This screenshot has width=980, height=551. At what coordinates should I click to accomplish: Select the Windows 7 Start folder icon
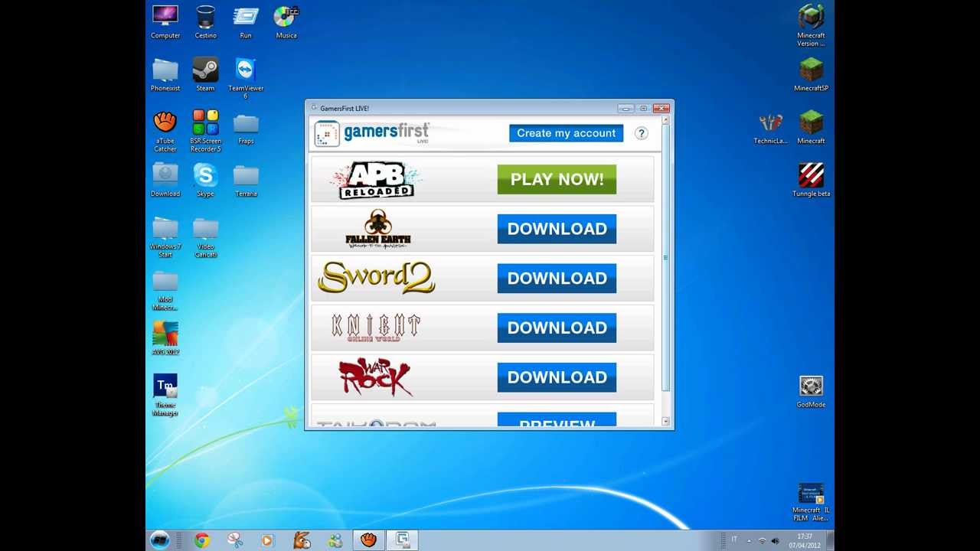click(165, 237)
